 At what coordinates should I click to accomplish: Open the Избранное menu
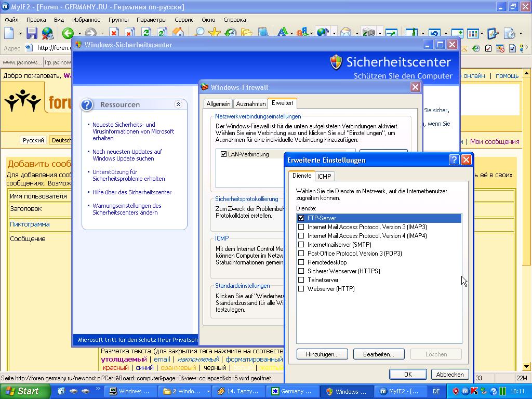(x=86, y=20)
